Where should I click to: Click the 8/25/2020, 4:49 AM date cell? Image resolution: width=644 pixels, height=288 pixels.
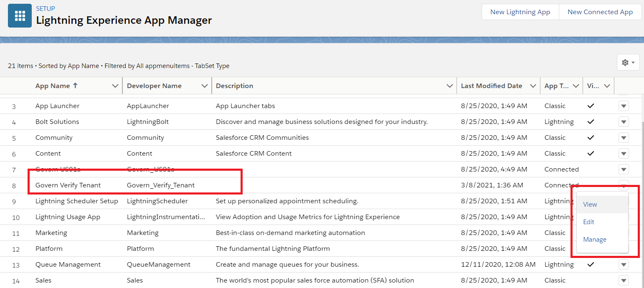pyautogui.click(x=494, y=169)
